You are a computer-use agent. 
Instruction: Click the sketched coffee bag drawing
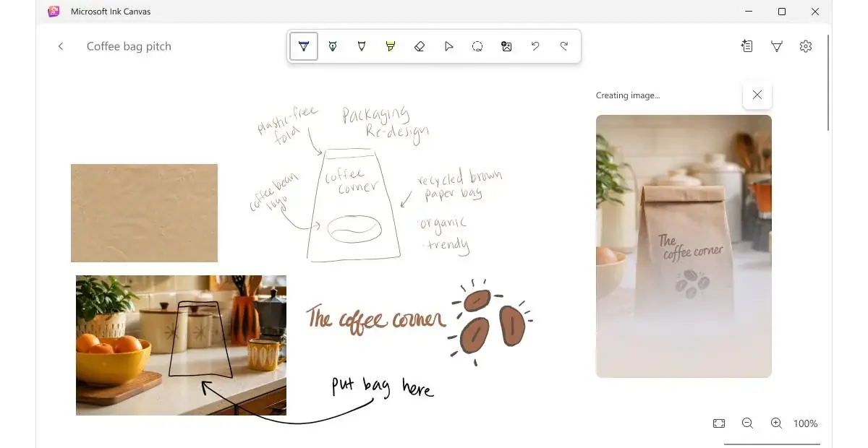point(354,205)
